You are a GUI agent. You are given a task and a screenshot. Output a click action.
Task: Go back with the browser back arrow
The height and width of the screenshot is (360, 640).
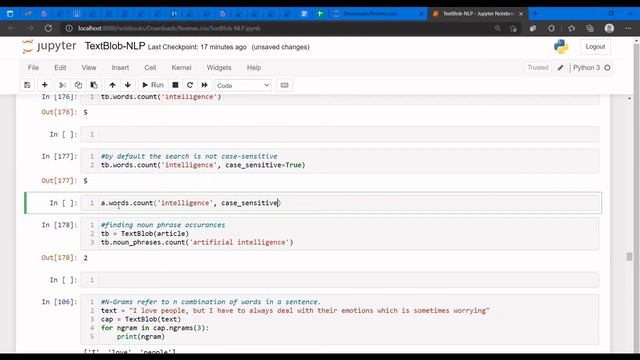click(11, 28)
